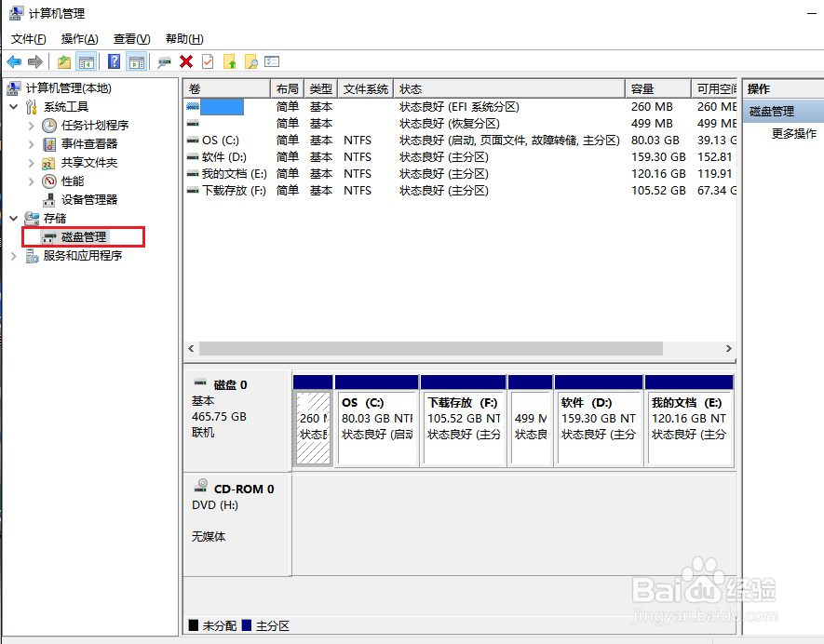The image size is (824, 644).
Task: Toggle show/hide console tree icon
Action: click(87, 62)
